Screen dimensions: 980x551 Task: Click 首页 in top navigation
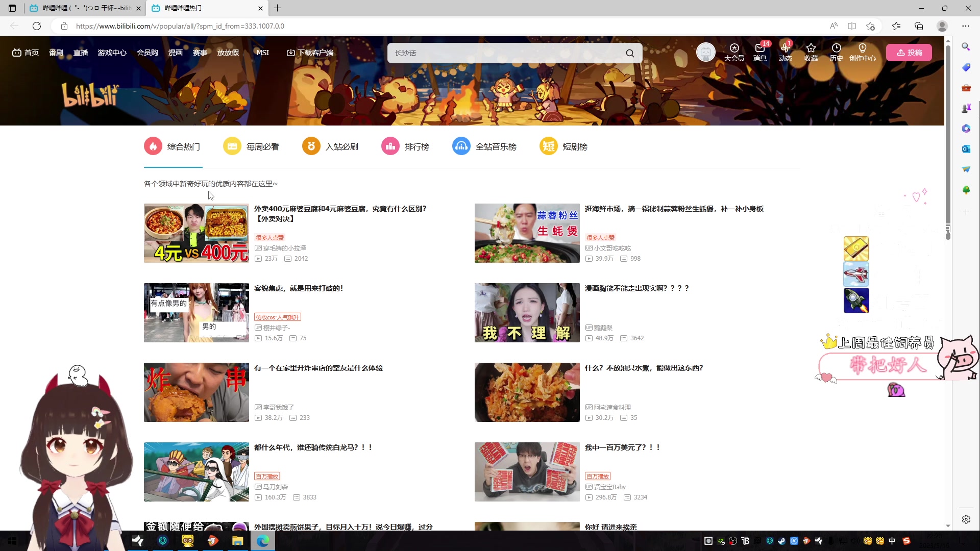pyautogui.click(x=26, y=53)
